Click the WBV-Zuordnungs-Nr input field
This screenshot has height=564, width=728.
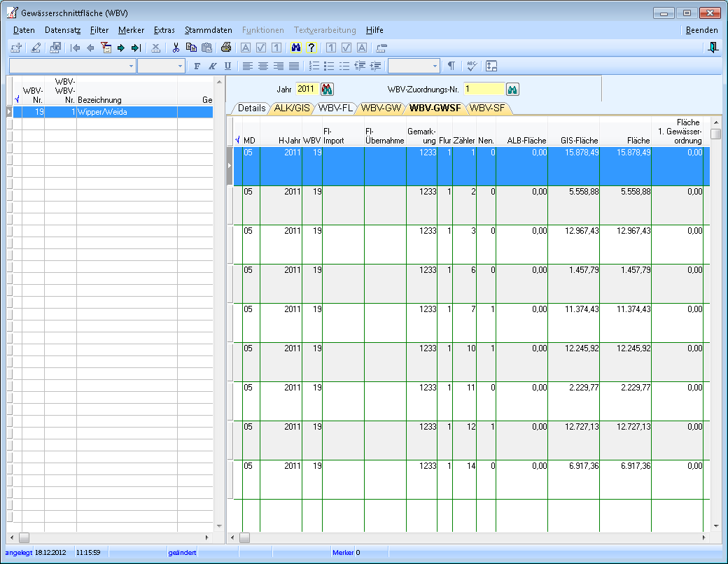click(x=484, y=89)
